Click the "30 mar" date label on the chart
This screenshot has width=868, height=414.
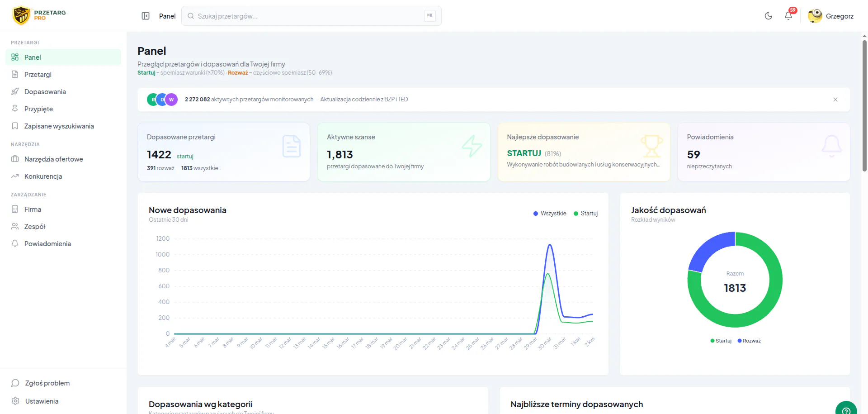pyautogui.click(x=544, y=343)
